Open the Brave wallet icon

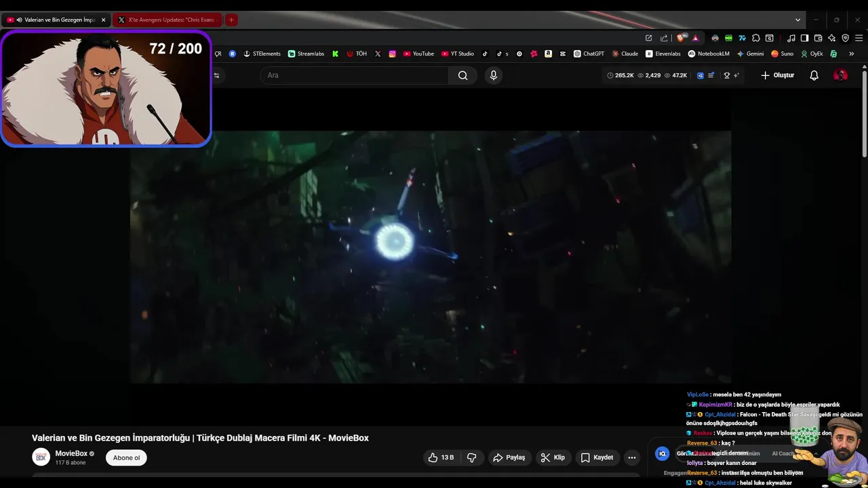coord(818,38)
